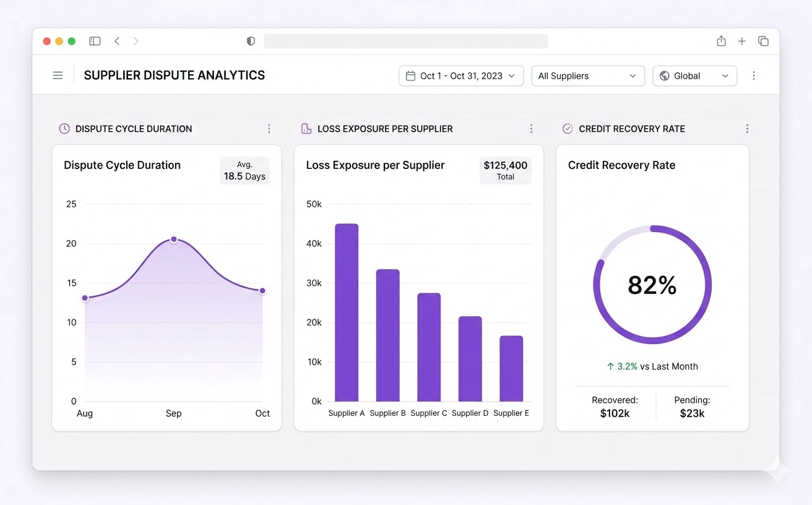Viewport: 812px width, 505px height.
Task: Open header more options menu
Action: coord(754,76)
